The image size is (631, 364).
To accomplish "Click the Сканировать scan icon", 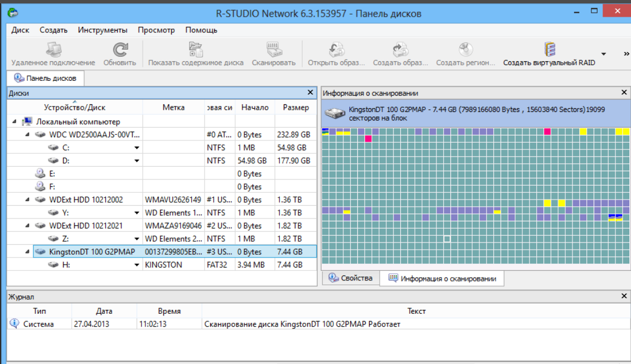I will pyautogui.click(x=274, y=50).
